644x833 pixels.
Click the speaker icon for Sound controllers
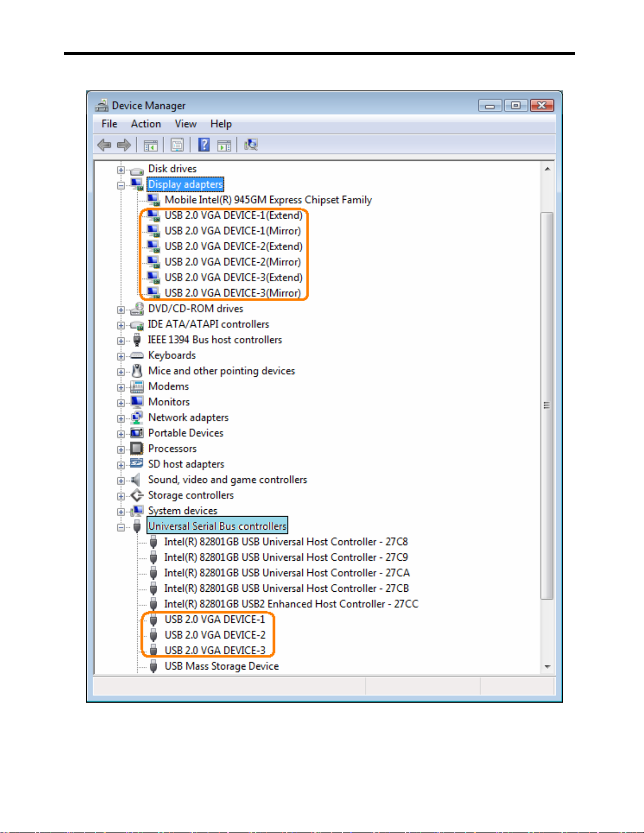point(136,480)
